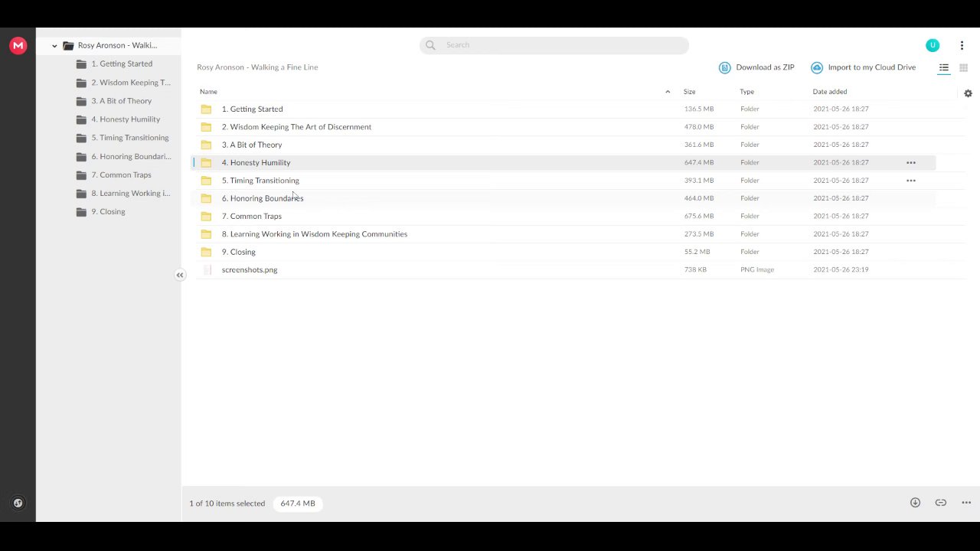
Task: Click folder icon of 4. Honesty Humility
Action: (206, 163)
